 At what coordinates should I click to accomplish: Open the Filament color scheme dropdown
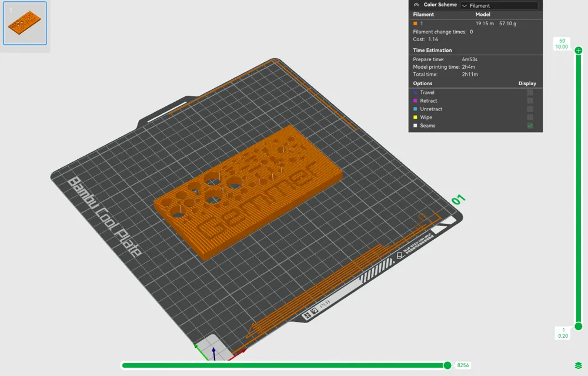tap(499, 5)
